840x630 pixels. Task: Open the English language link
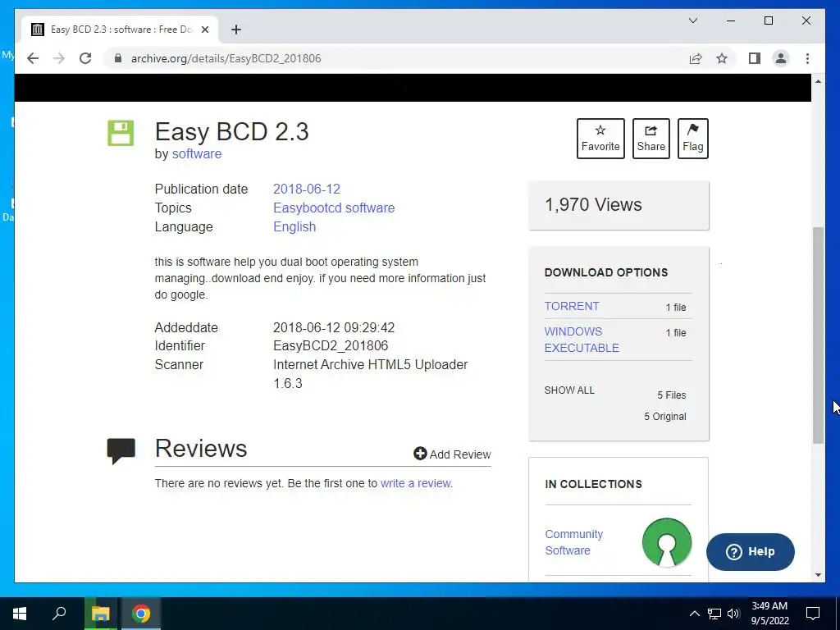coord(294,226)
